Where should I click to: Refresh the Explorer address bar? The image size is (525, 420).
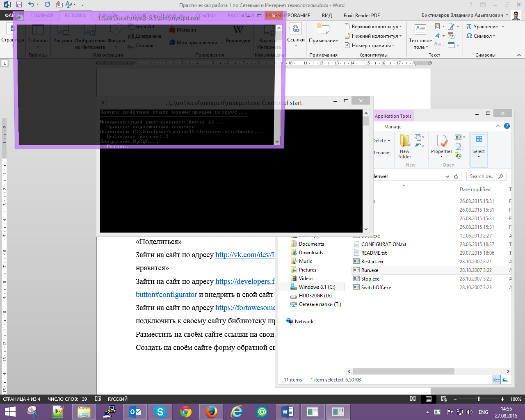coord(456,176)
